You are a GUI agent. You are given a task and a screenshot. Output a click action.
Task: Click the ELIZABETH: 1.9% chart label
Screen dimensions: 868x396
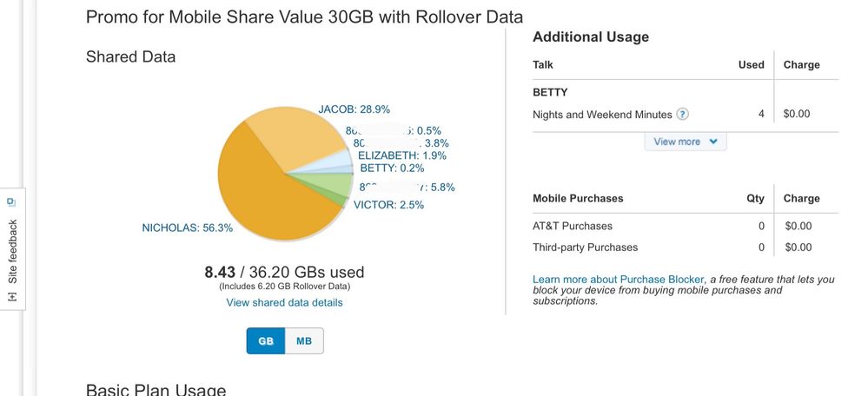402,156
